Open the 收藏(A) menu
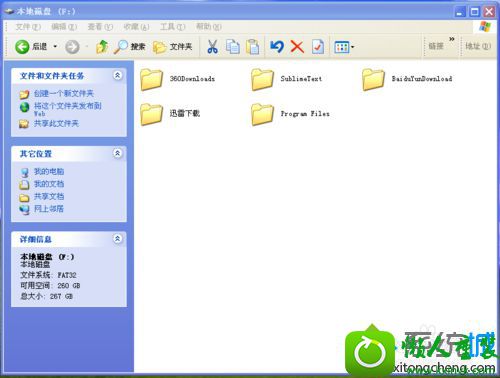Screen dimensions: 500x378 [x=136, y=27]
